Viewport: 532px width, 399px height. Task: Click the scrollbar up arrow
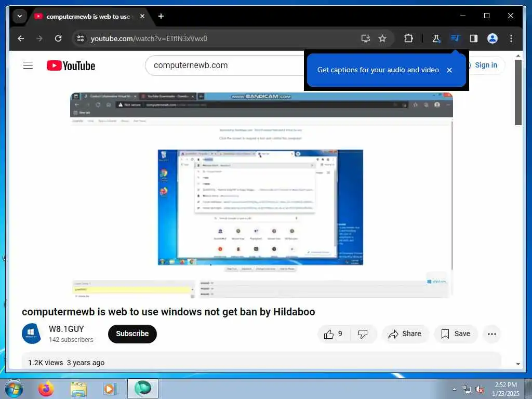coord(518,55)
